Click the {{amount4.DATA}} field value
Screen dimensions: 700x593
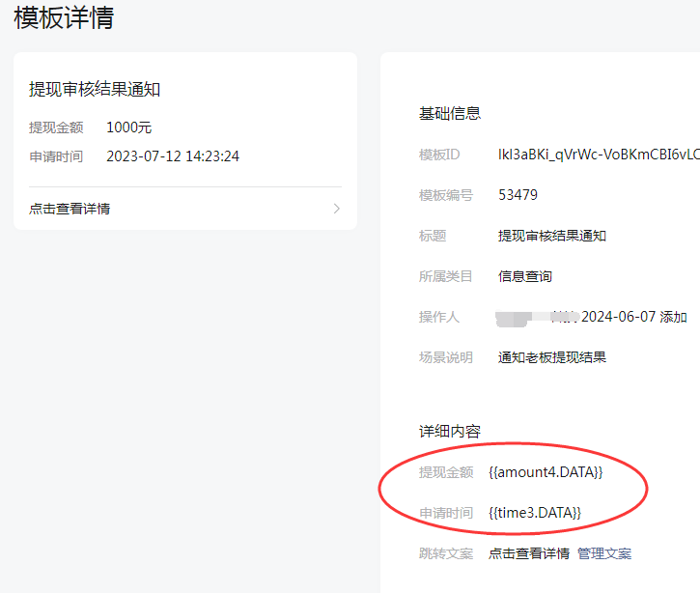[x=546, y=472]
